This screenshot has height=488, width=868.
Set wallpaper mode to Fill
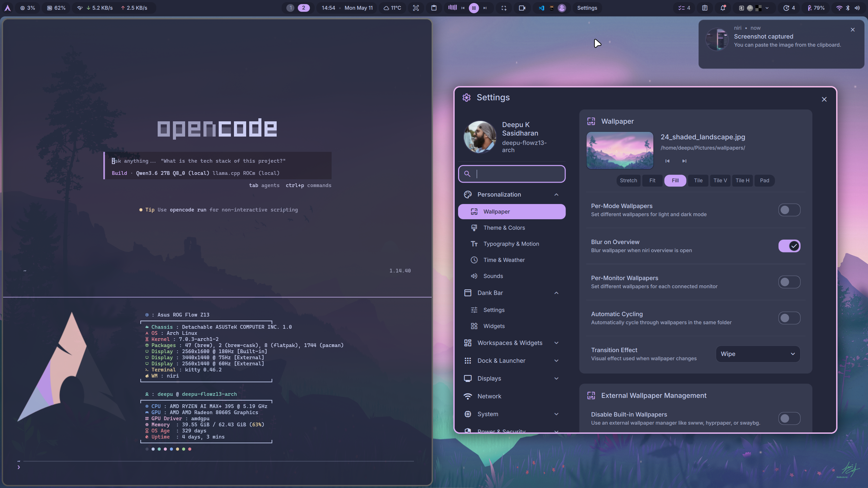click(675, 181)
